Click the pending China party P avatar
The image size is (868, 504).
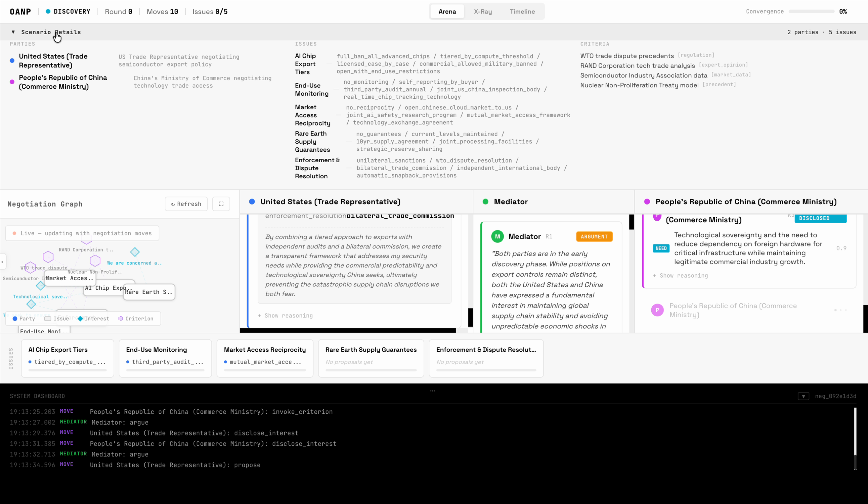tap(657, 310)
